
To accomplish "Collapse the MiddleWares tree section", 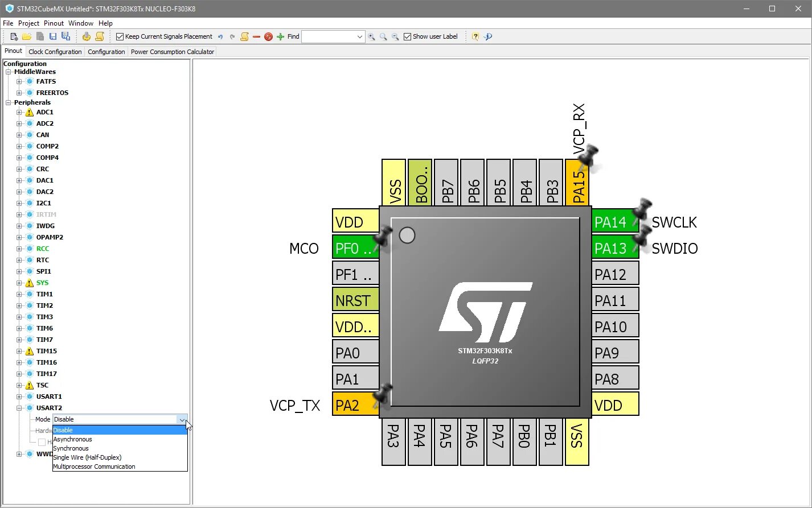I will 9,72.
